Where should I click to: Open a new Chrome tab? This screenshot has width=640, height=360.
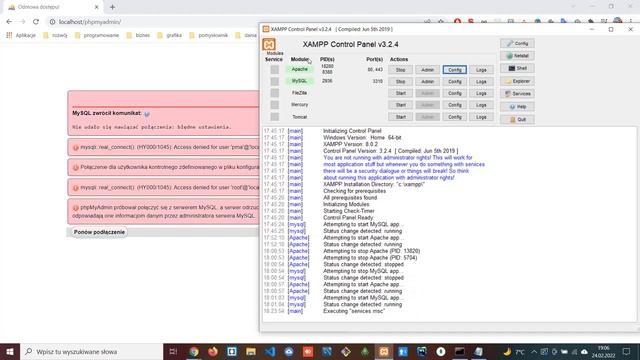(x=112, y=7)
